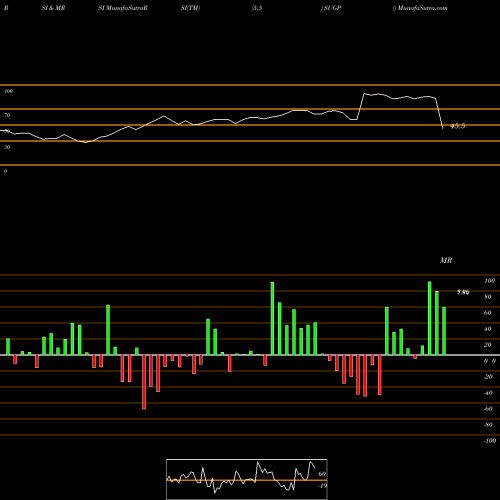Click the SUGP ticker label in header
This screenshot has width=500, height=500.
pos(332,8)
